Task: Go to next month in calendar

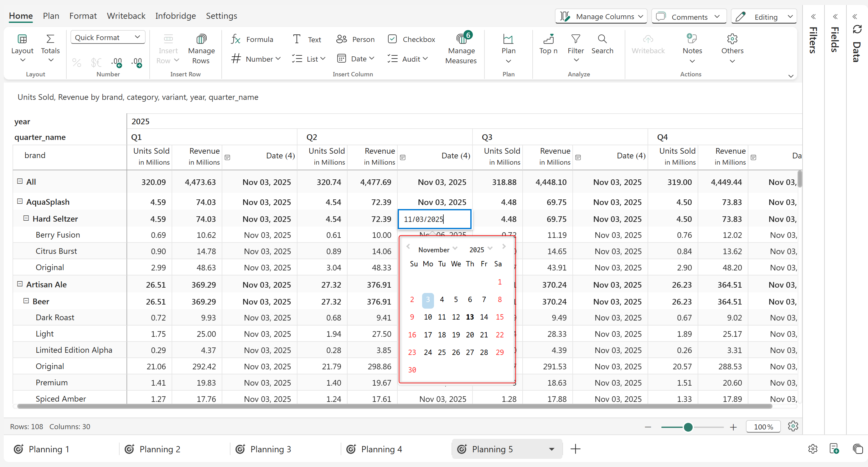Action: (x=504, y=247)
